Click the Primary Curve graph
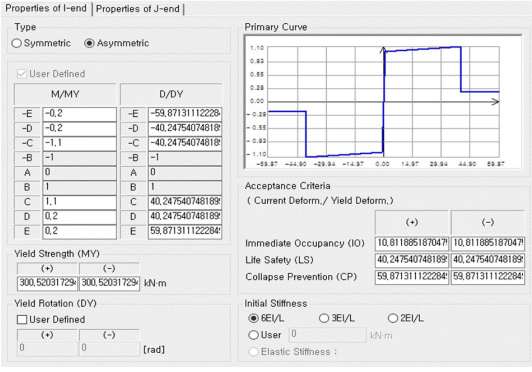 tap(383, 102)
